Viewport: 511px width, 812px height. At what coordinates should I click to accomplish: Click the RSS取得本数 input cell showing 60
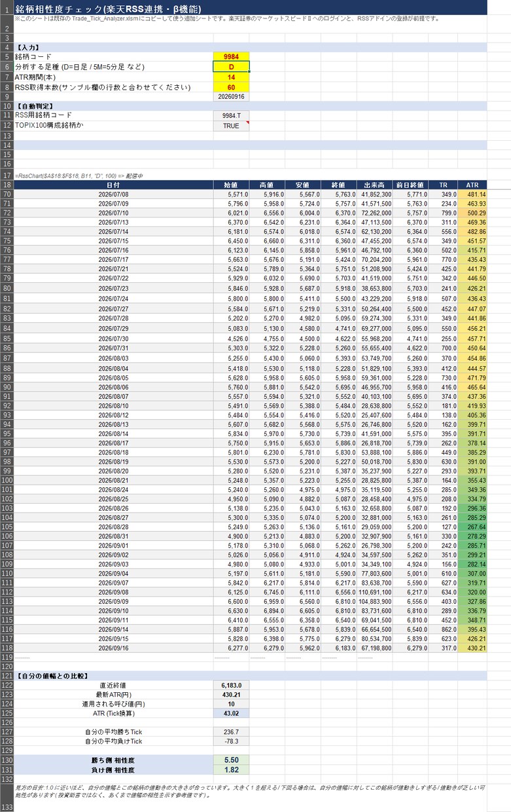click(x=231, y=87)
